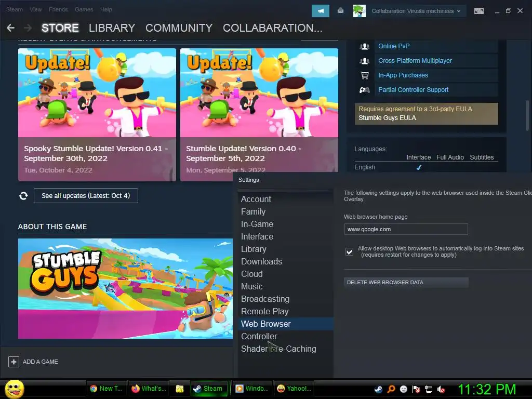The width and height of the screenshot is (532, 399).
Task: Switch to Yahoo messenger taskbar item
Action: pos(294,389)
